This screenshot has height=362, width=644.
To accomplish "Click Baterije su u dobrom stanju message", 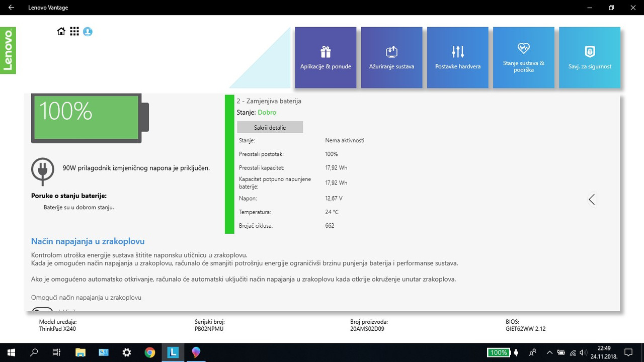I will click(x=79, y=207).
